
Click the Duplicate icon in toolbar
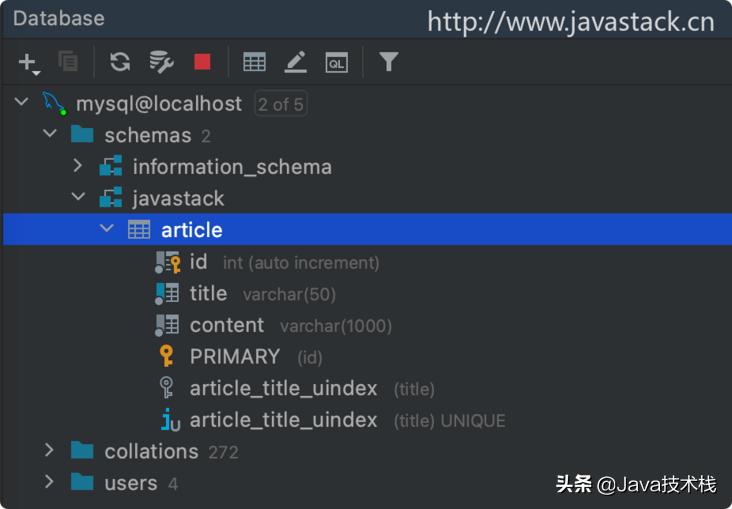point(68,62)
